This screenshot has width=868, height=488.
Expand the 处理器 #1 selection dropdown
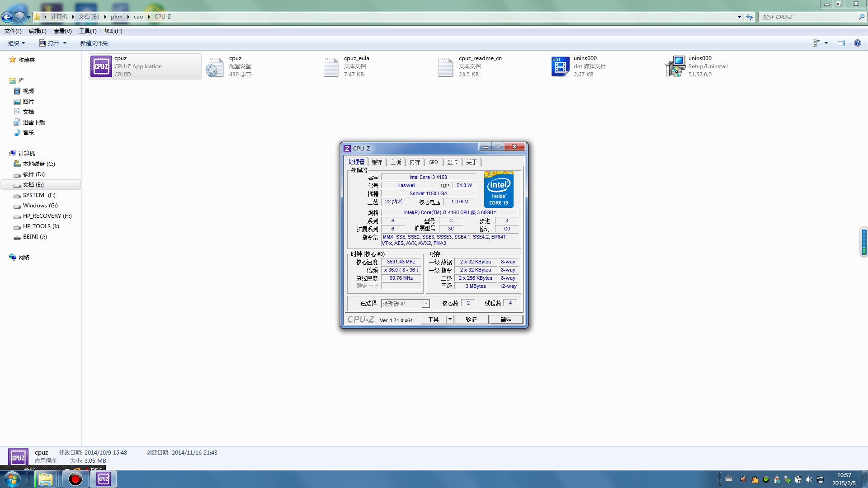point(425,304)
